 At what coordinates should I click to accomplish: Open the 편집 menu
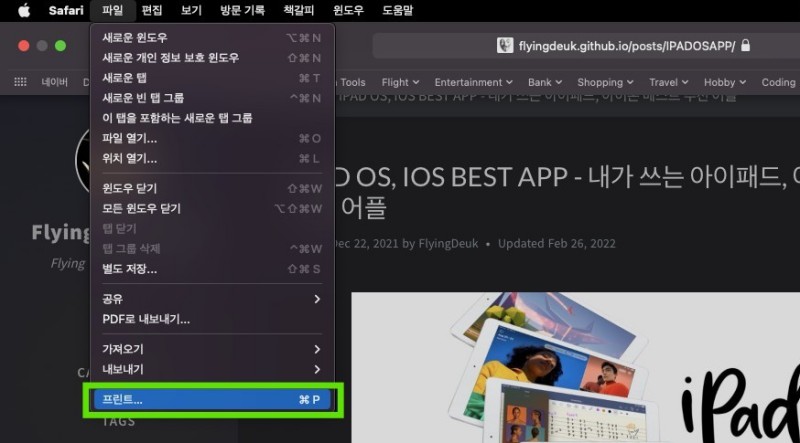(152, 10)
